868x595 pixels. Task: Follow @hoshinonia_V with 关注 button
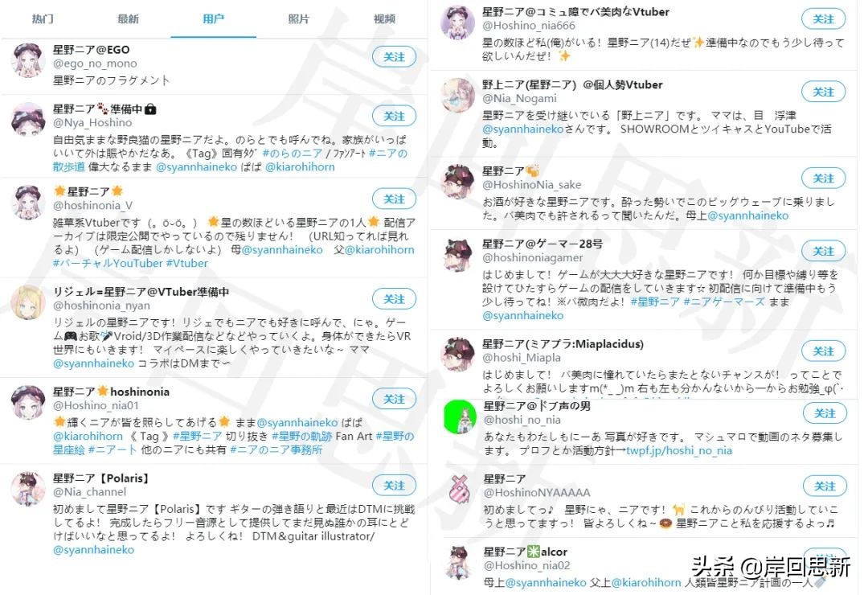click(x=394, y=199)
